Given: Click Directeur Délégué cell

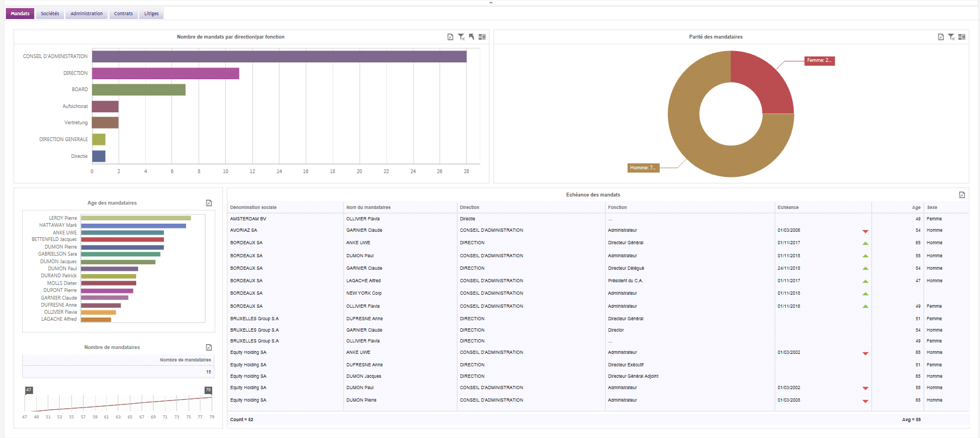Looking at the screenshot, I should 626,268.
